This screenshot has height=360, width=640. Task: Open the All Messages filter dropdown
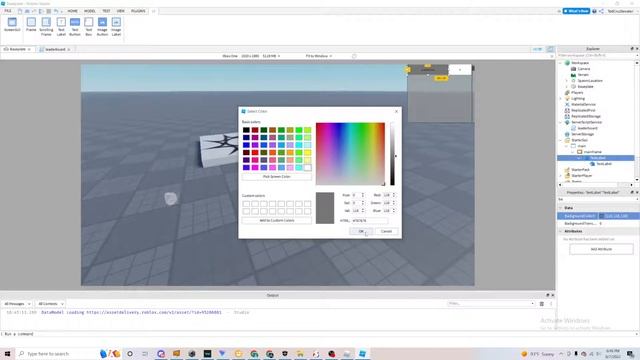coord(17,304)
